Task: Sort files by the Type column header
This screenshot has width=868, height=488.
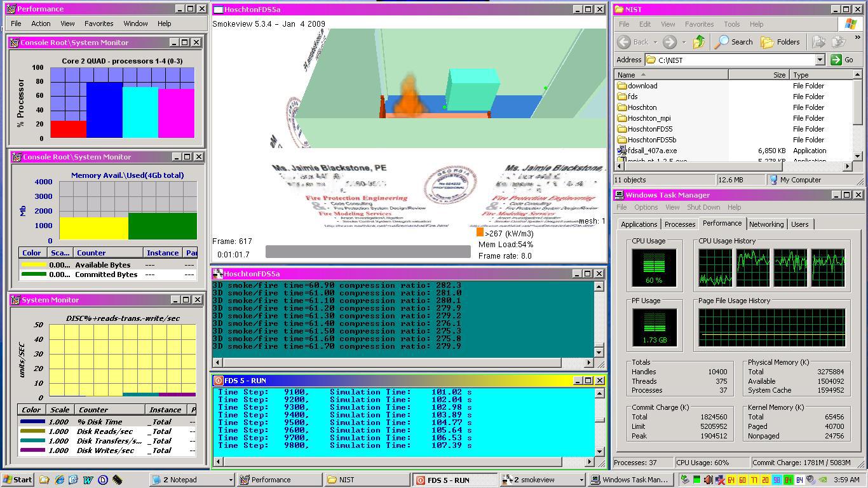Action: tap(821, 75)
